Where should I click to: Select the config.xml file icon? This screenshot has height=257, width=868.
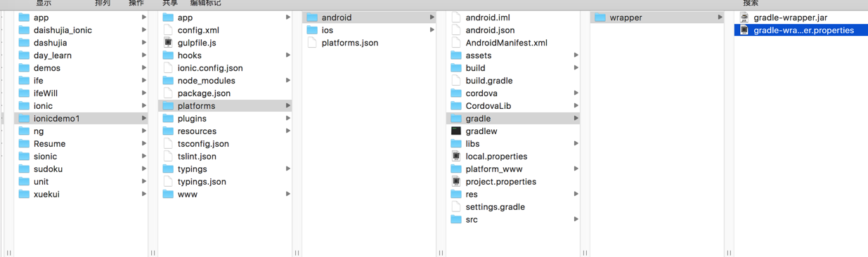point(168,30)
